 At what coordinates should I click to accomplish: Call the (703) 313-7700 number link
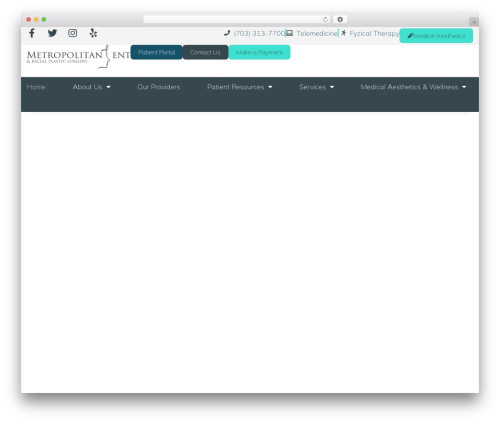[x=259, y=33]
